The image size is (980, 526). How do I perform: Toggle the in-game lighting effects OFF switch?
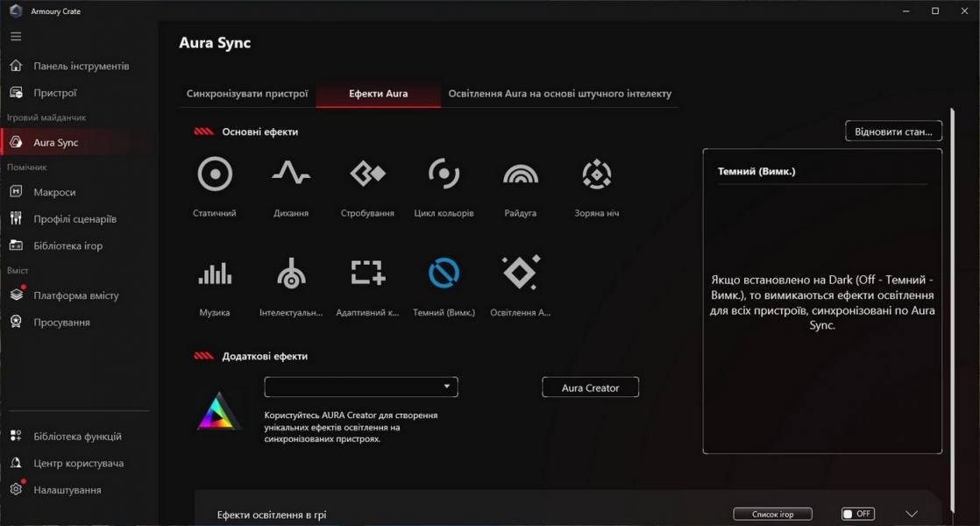click(x=858, y=514)
